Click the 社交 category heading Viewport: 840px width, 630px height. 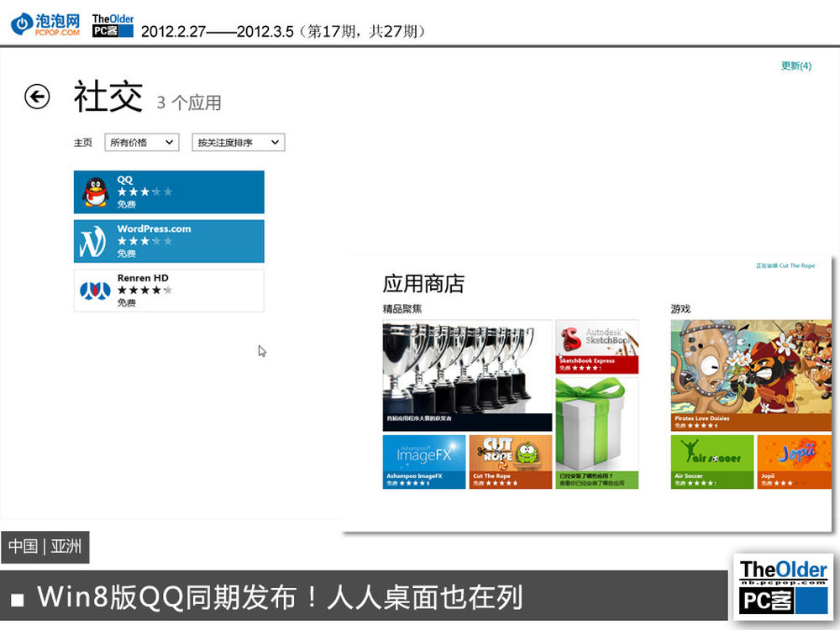click(x=108, y=97)
